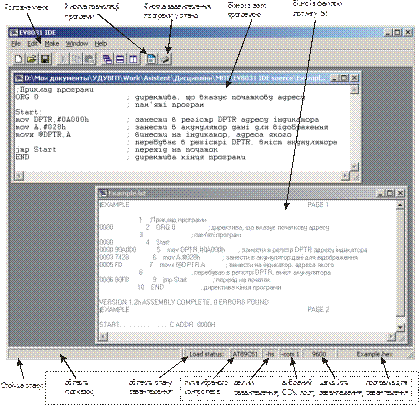The width and height of the screenshot is (420, 406).
Task: Open the Edit menu
Action: [32, 44]
